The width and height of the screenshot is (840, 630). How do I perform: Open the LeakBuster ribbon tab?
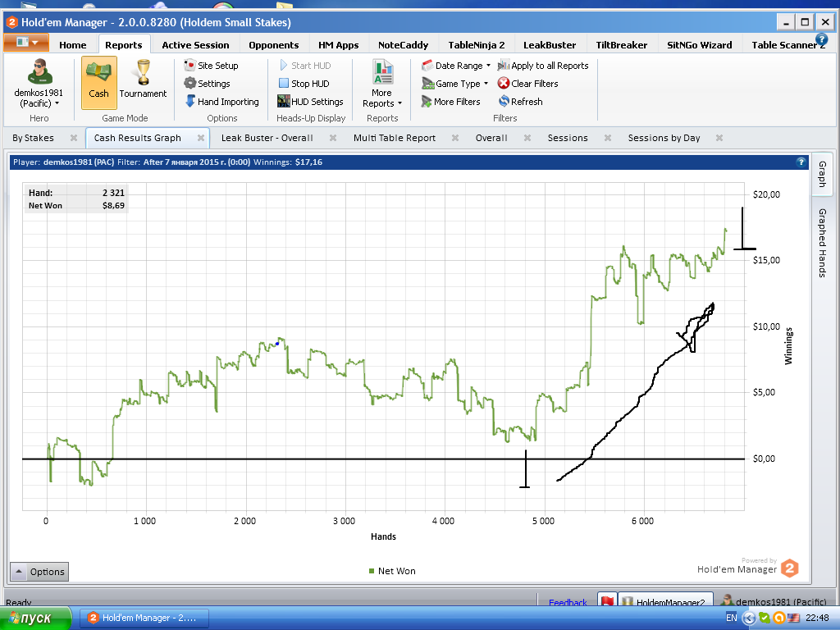(550, 45)
